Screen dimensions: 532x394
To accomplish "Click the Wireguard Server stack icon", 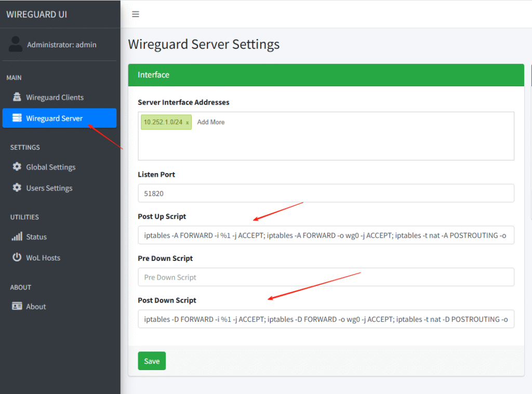I will click(17, 118).
